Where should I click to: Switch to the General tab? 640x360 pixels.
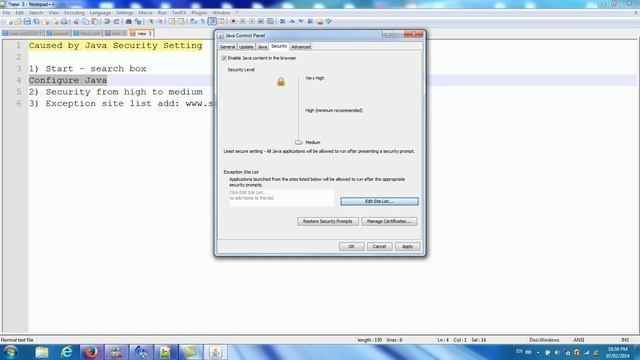227,47
